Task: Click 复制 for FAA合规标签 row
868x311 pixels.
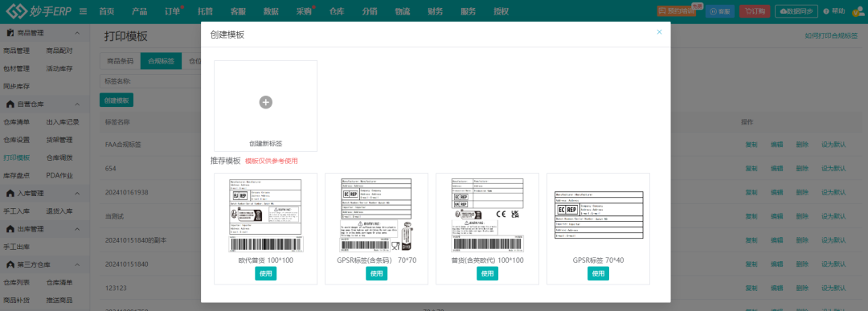Action: pyautogui.click(x=751, y=145)
